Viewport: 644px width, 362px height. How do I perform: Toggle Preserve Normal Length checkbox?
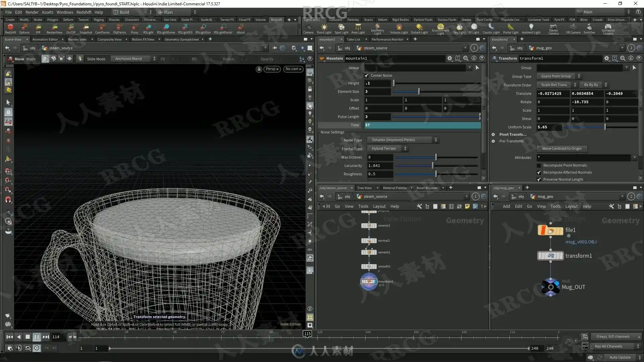[539, 180]
